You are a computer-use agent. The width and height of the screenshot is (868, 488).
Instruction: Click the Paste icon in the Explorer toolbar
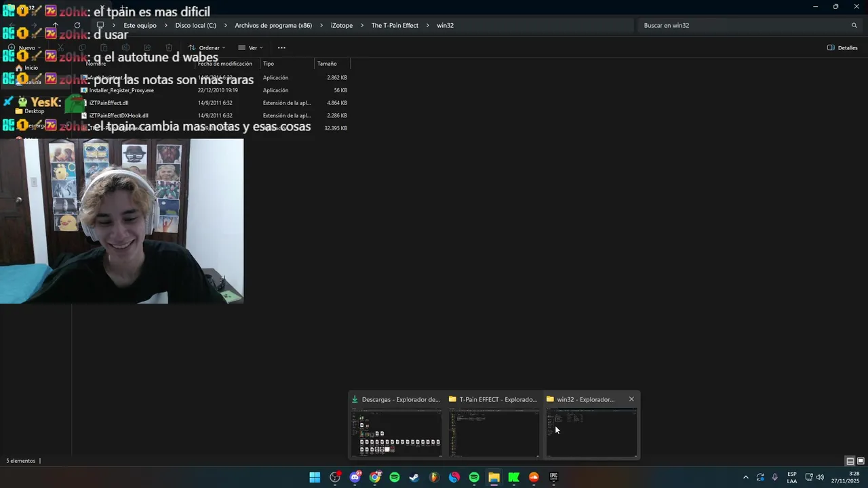click(x=104, y=47)
